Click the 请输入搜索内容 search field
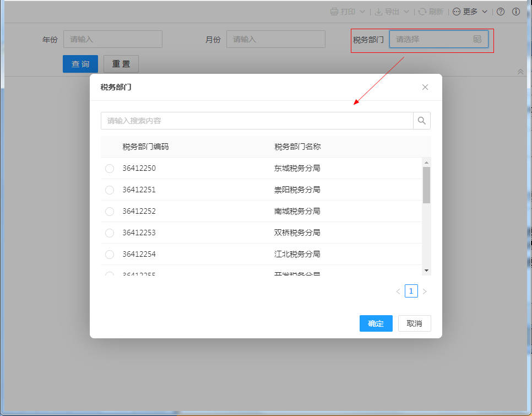 pos(257,121)
